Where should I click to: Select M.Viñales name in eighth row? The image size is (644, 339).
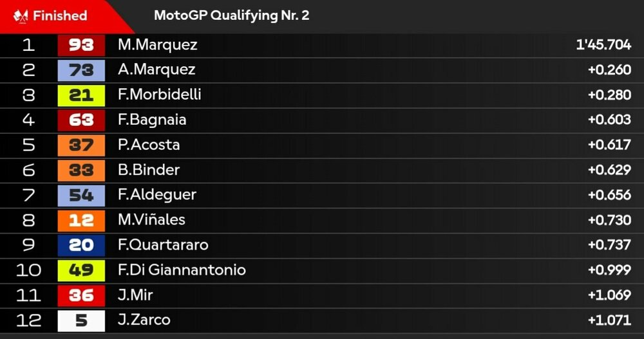pyautogui.click(x=151, y=220)
